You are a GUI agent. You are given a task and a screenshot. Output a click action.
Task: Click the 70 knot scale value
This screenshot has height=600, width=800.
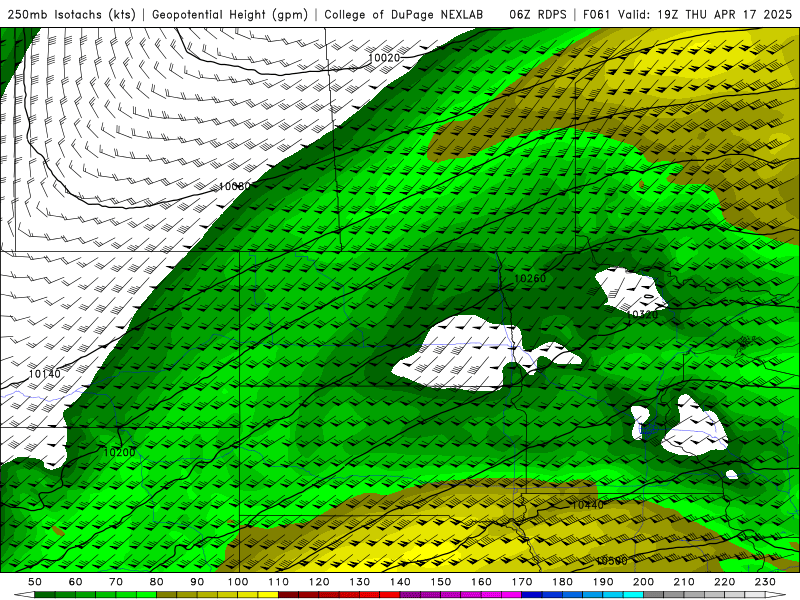point(116,582)
